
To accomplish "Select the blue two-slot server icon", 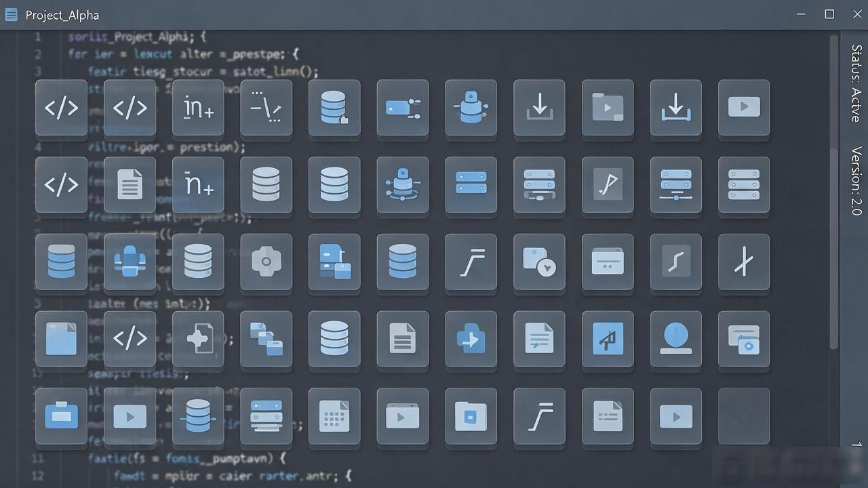I will coord(471,184).
